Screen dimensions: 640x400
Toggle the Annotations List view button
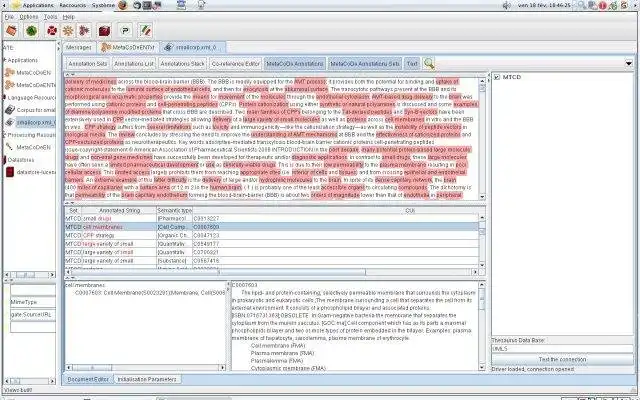click(x=134, y=64)
